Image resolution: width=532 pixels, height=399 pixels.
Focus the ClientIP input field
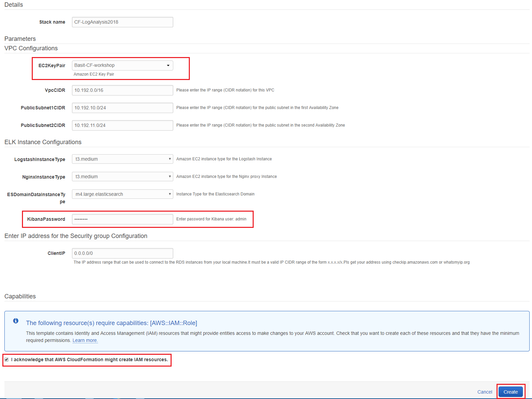(x=123, y=253)
